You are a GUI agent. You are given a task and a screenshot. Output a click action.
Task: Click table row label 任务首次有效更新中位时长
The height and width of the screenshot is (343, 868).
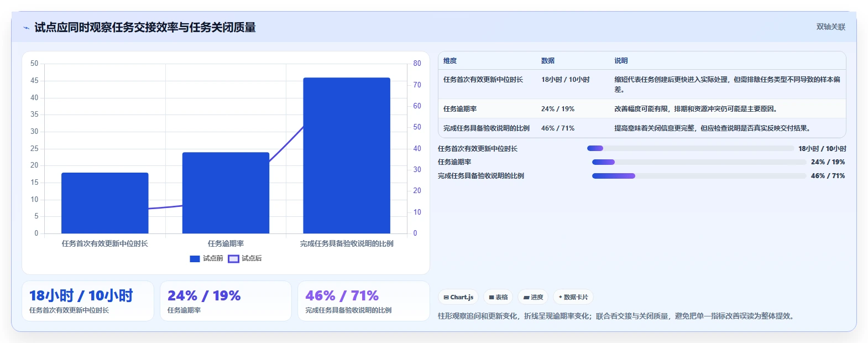tap(483, 80)
